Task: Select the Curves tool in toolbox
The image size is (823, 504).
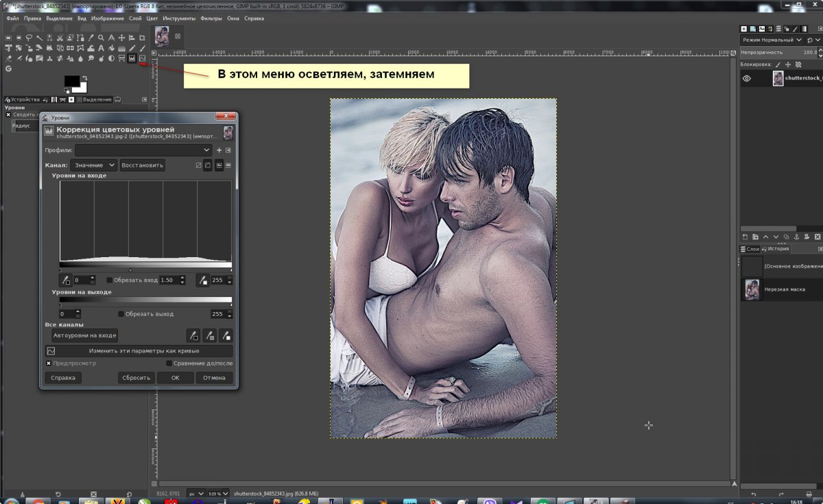Action: pyautogui.click(x=142, y=58)
